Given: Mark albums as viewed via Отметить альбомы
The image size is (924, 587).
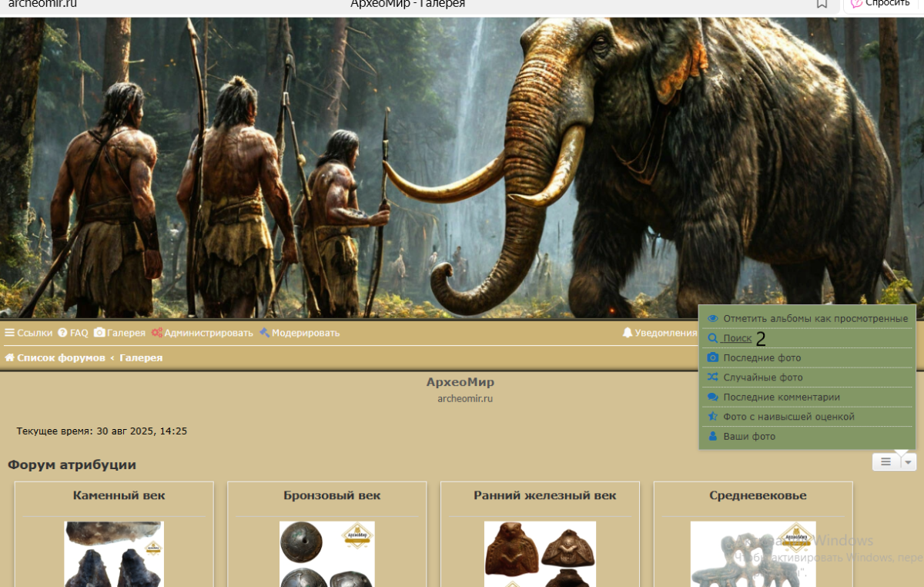Looking at the screenshot, I should pyautogui.click(x=815, y=318).
